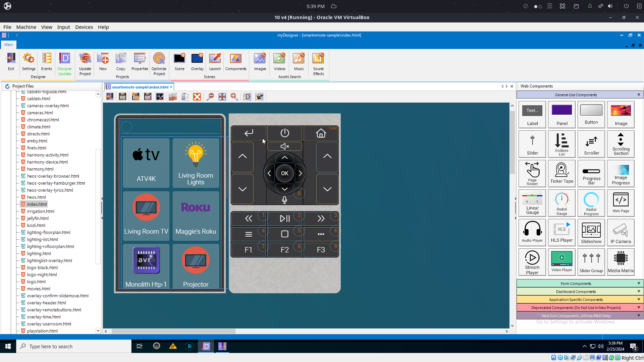Zoom out the scene editor

(210, 97)
